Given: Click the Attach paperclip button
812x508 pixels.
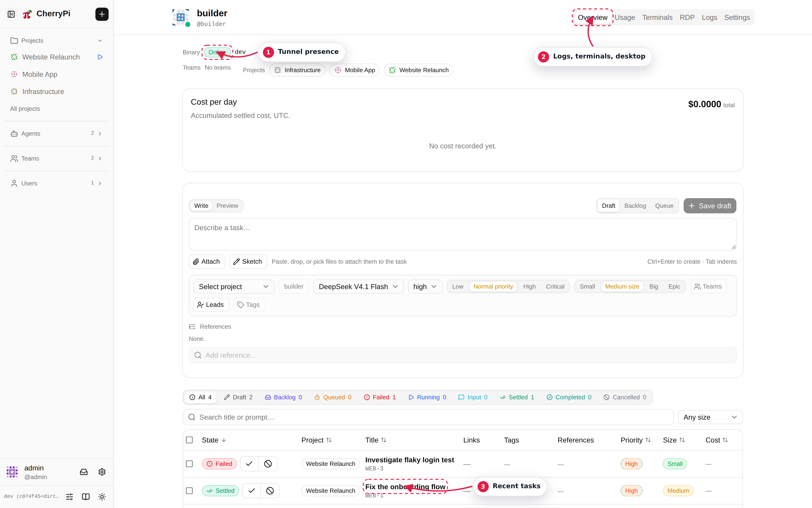Looking at the screenshot, I should click(x=207, y=261).
